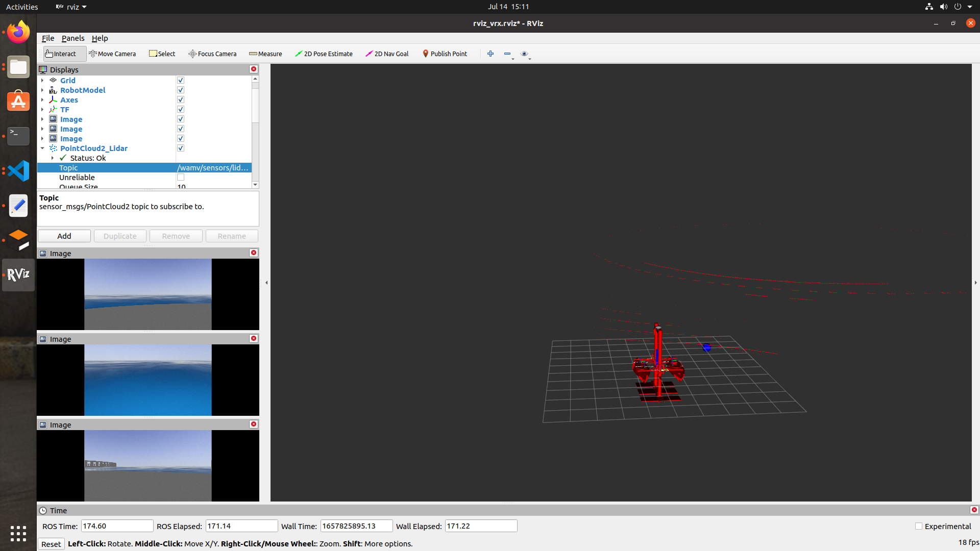Viewport: 980px width, 551px height.
Task: Choose the 2D Nav Goal tool
Action: pos(386,54)
